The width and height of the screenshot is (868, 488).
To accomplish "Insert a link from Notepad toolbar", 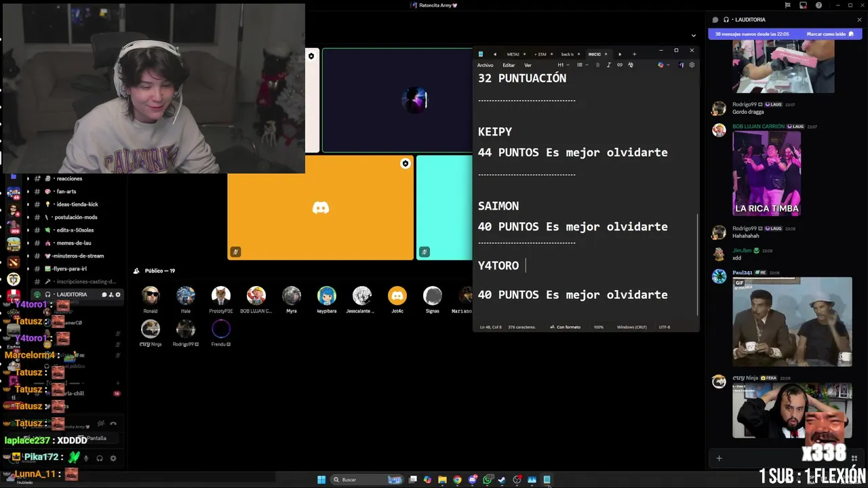I will (619, 65).
